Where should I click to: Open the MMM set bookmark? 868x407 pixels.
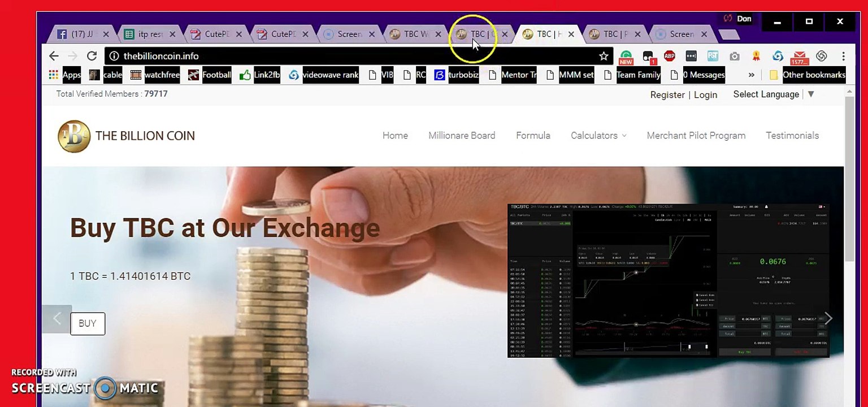tap(570, 75)
